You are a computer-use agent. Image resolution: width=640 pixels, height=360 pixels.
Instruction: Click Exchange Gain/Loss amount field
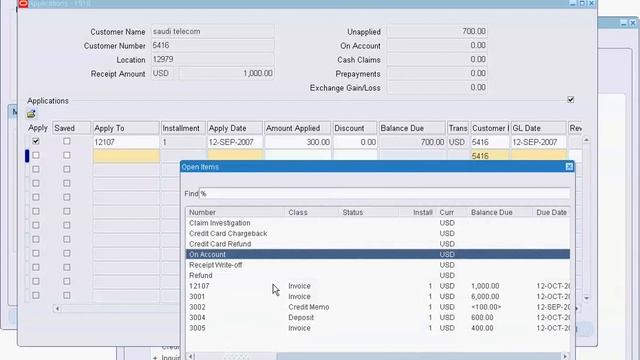coord(437,87)
